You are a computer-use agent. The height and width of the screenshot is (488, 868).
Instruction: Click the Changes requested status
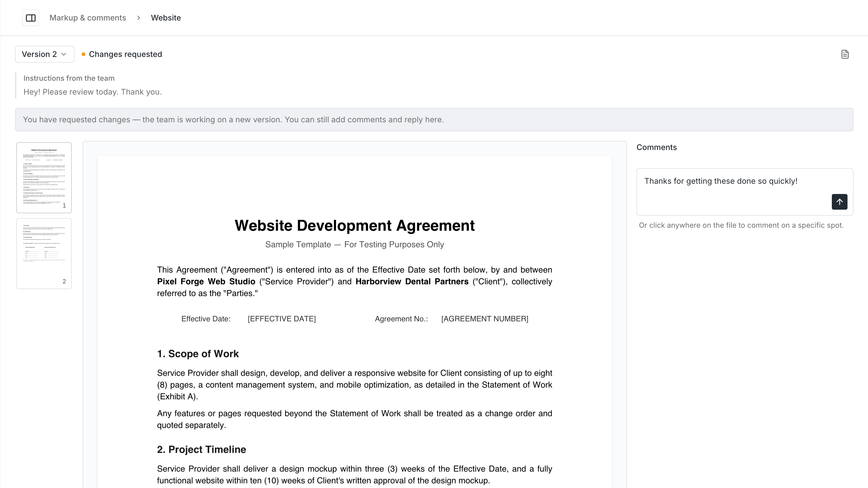point(122,54)
